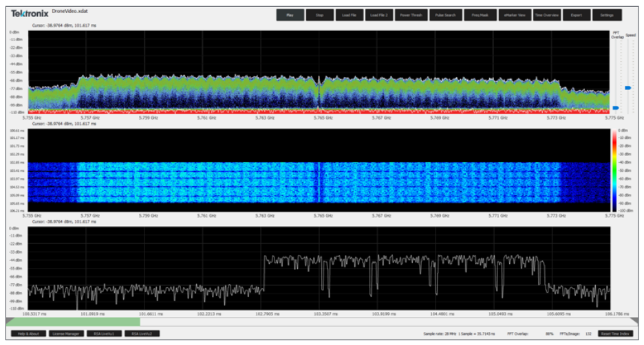Image resolution: width=644 pixels, height=345 pixels.
Task: Open Help & About
Action: pyautogui.click(x=28, y=334)
